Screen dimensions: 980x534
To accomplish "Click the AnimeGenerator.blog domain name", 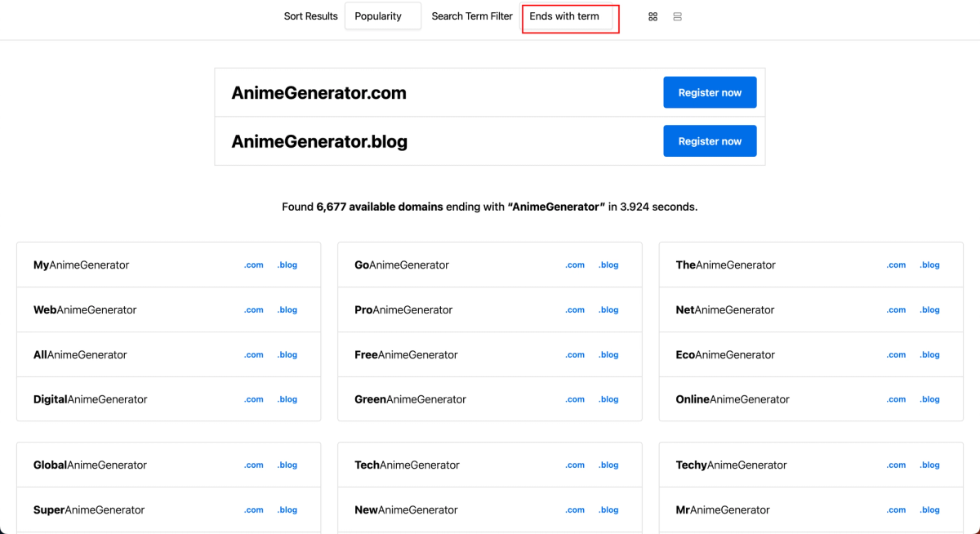I will [x=319, y=142].
